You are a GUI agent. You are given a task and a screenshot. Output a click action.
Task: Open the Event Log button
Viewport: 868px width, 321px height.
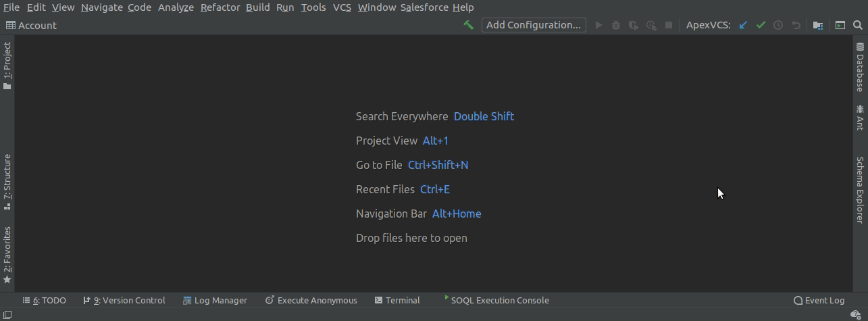pos(819,300)
